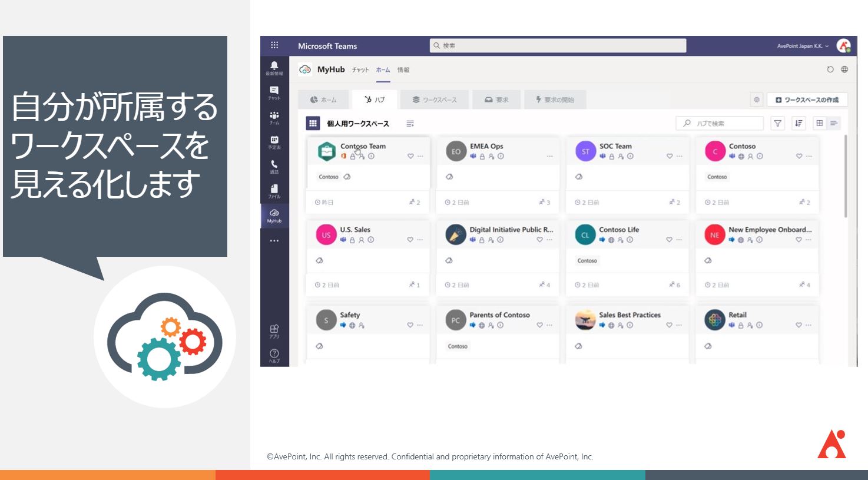Open Calendar in the Teams sidebar
The height and width of the screenshot is (480, 868).
[274, 142]
